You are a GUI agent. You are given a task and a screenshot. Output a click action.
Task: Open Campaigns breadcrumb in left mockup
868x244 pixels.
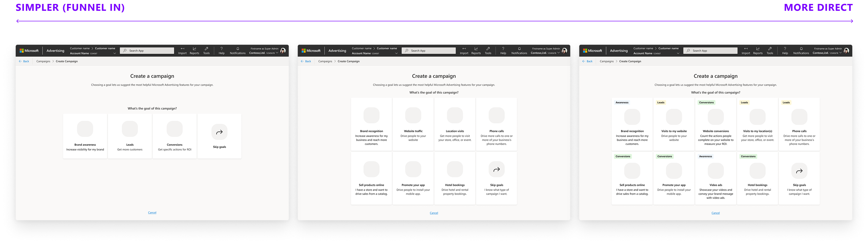[43, 61]
